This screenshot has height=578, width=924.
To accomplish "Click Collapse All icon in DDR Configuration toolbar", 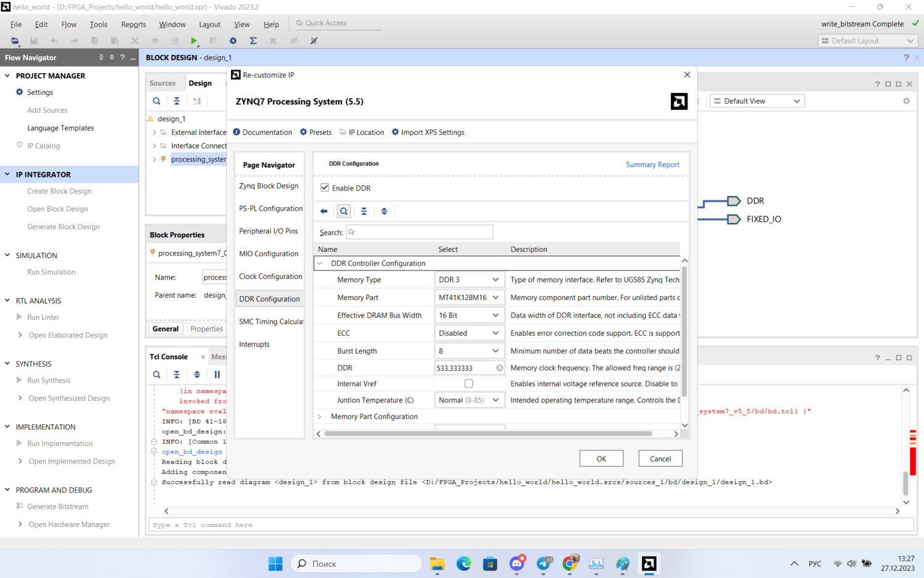I will click(x=364, y=211).
